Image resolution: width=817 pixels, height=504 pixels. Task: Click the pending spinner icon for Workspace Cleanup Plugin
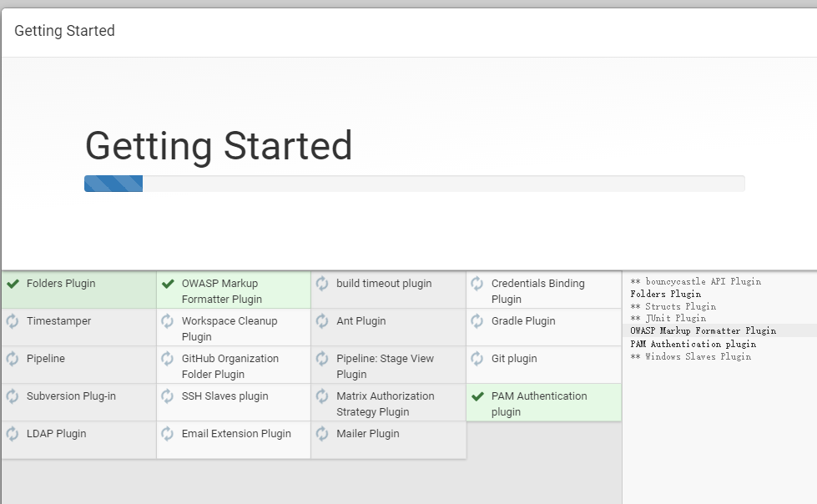(167, 320)
